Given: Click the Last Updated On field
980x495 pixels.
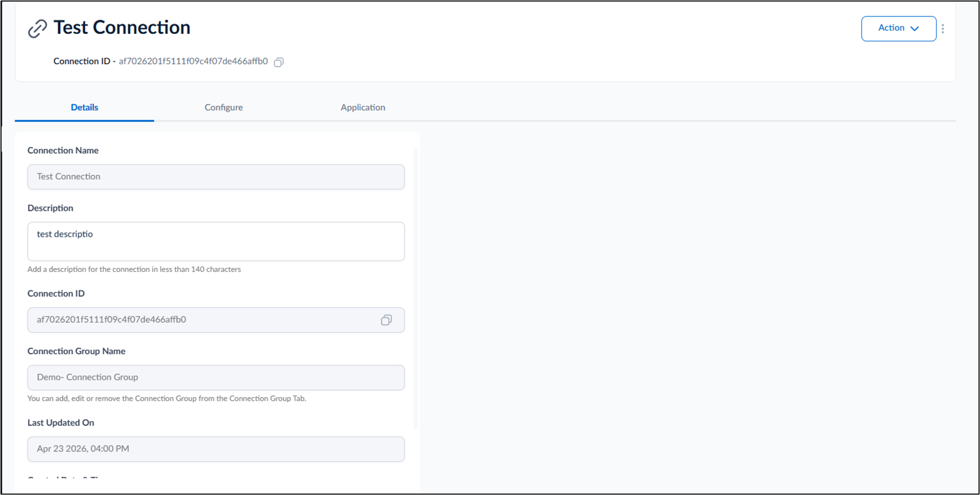Looking at the screenshot, I should [216, 449].
